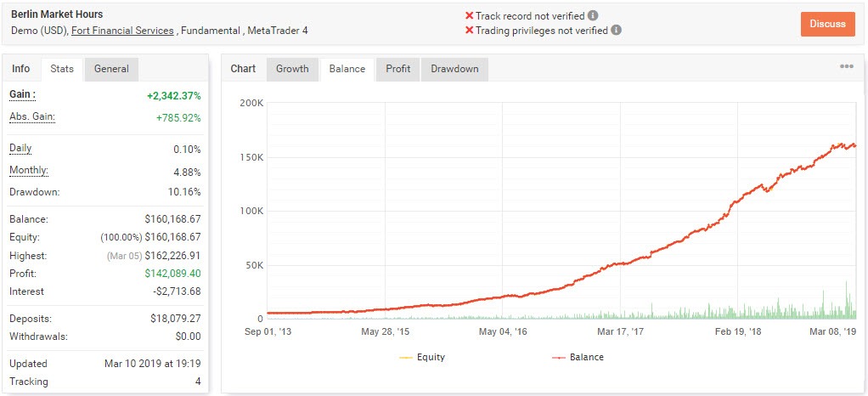Click the Abs. Gain label
This screenshot has height=396, width=868.
pos(32,117)
